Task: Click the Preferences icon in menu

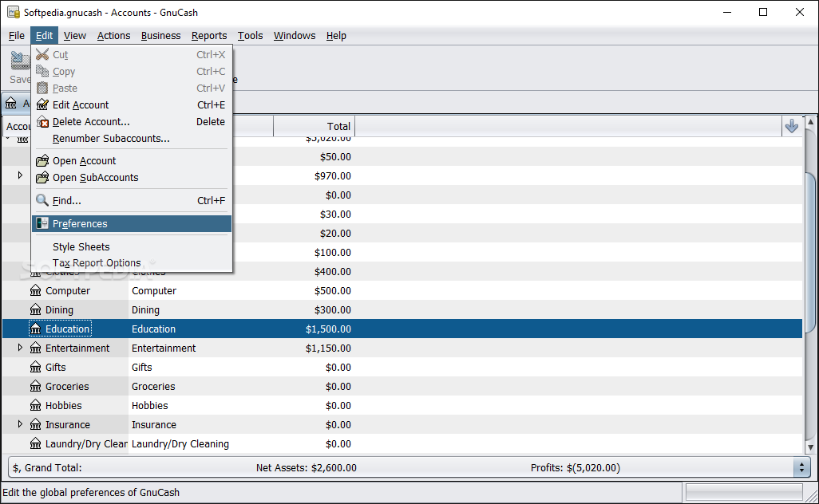Action: click(x=42, y=223)
